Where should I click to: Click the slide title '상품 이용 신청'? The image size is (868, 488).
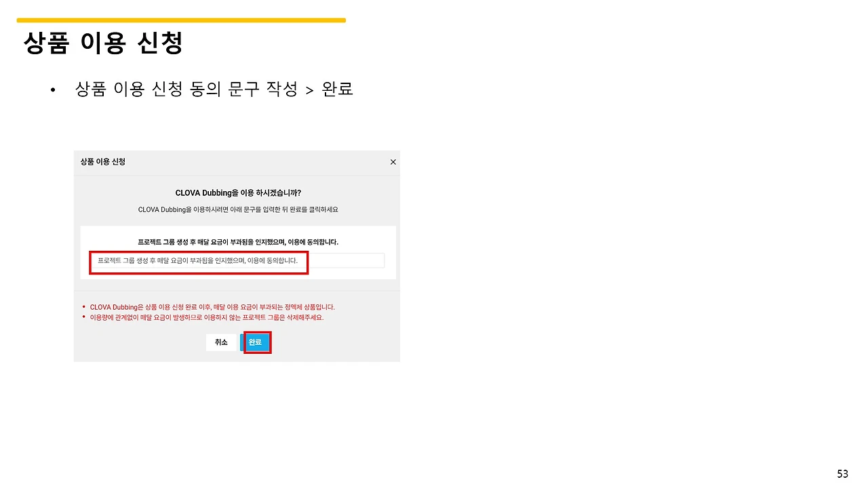(x=103, y=43)
